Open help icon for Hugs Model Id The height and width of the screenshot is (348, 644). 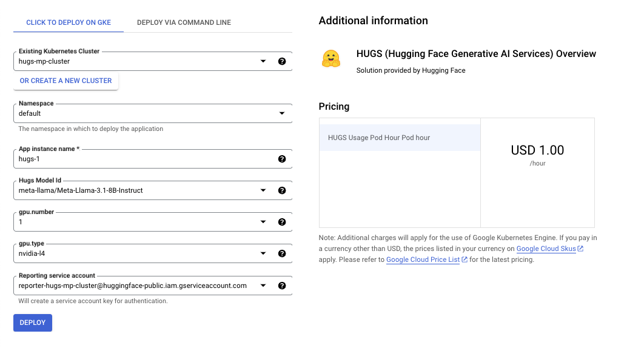click(282, 190)
